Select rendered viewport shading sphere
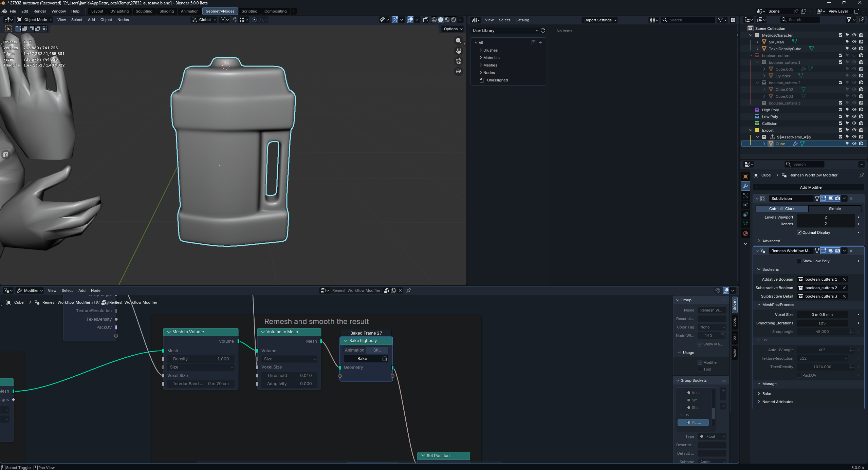Image resolution: width=868 pixels, height=470 pixels. [454, 20]
